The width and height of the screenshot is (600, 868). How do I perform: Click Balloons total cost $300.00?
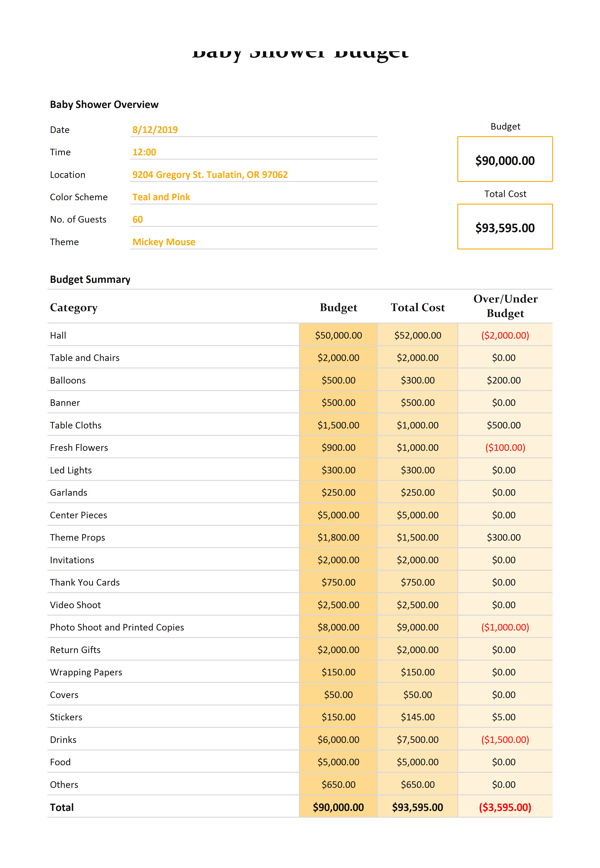click(x=418, y=380)
